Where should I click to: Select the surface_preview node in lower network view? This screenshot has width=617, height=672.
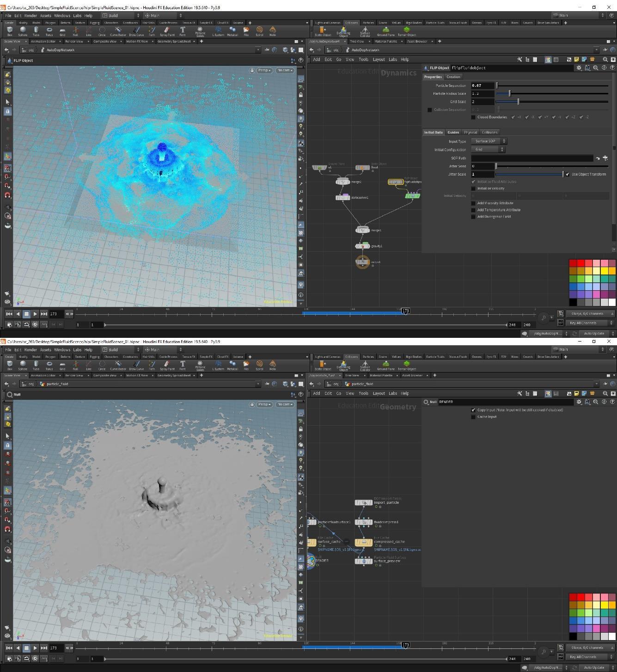[364, 561]
